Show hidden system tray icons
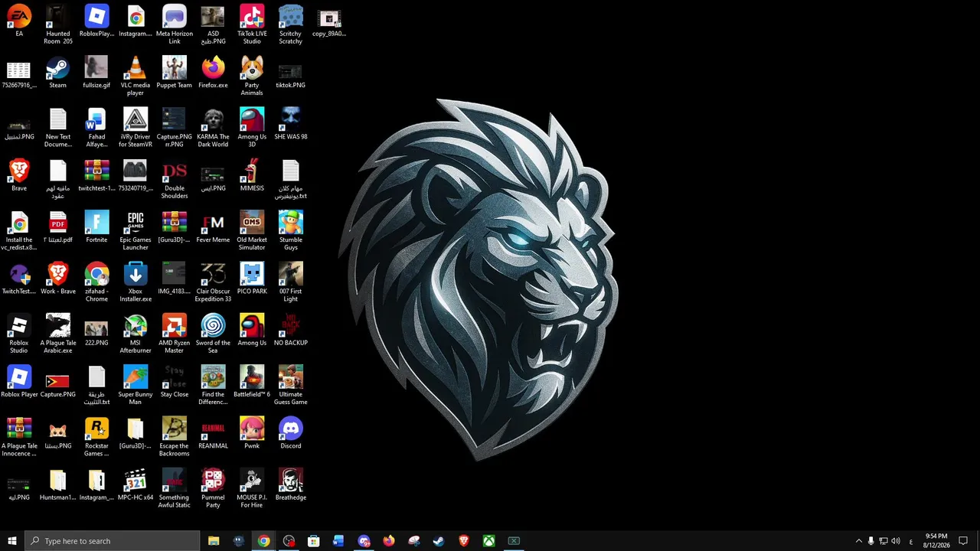Viewport: 980px width, 551px height. (858, 541)
